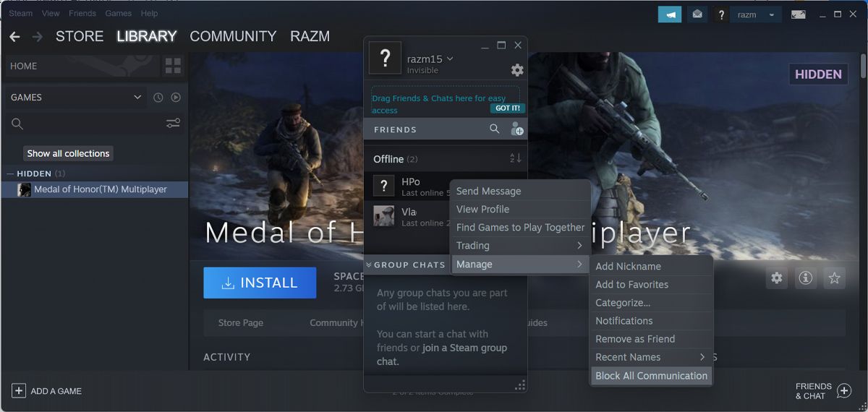This screenshot has width=868, height=412.
Task: Open the game's Store Page link
Action: click(241, 323)
